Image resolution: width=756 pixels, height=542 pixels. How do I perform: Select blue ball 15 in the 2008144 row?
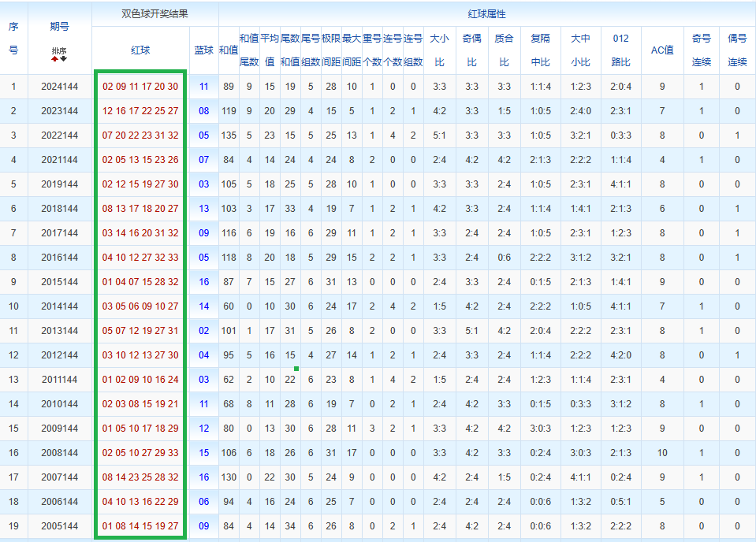(204, 453)
